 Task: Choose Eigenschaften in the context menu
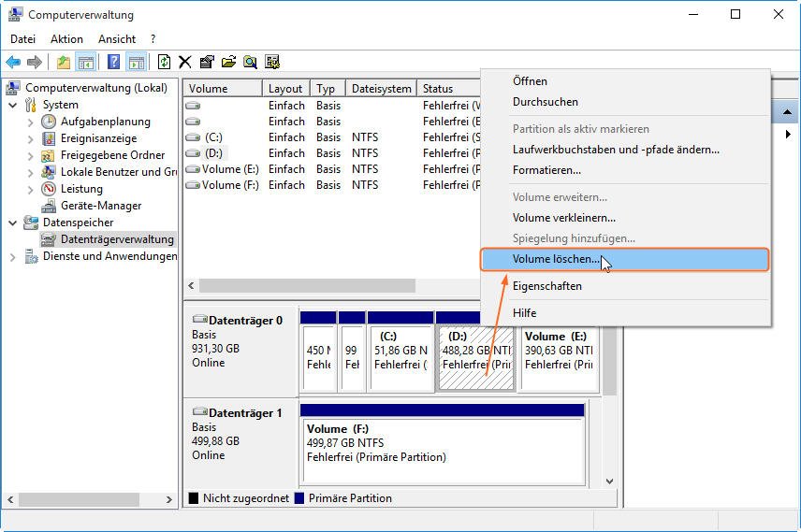(625, 286)
